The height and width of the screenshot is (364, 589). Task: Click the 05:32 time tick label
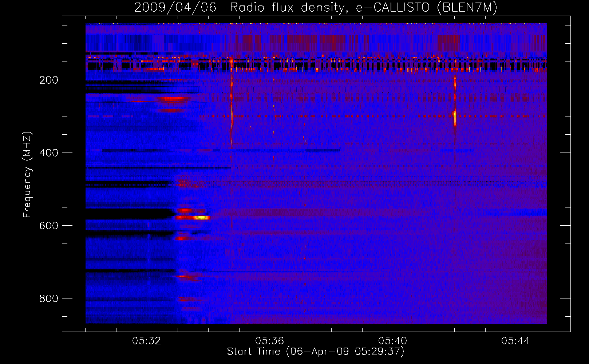coord(147,341)
